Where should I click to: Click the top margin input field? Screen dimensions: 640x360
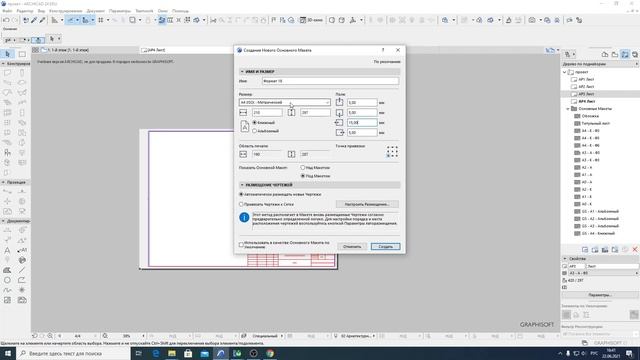pyautogui.click(x=362, y=102)
